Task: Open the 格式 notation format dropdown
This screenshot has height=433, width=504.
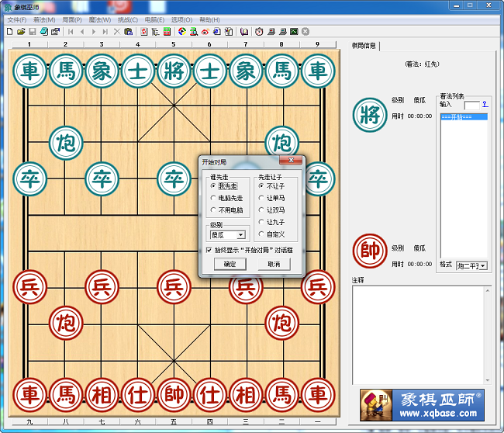Action: (x=483, y=266)
